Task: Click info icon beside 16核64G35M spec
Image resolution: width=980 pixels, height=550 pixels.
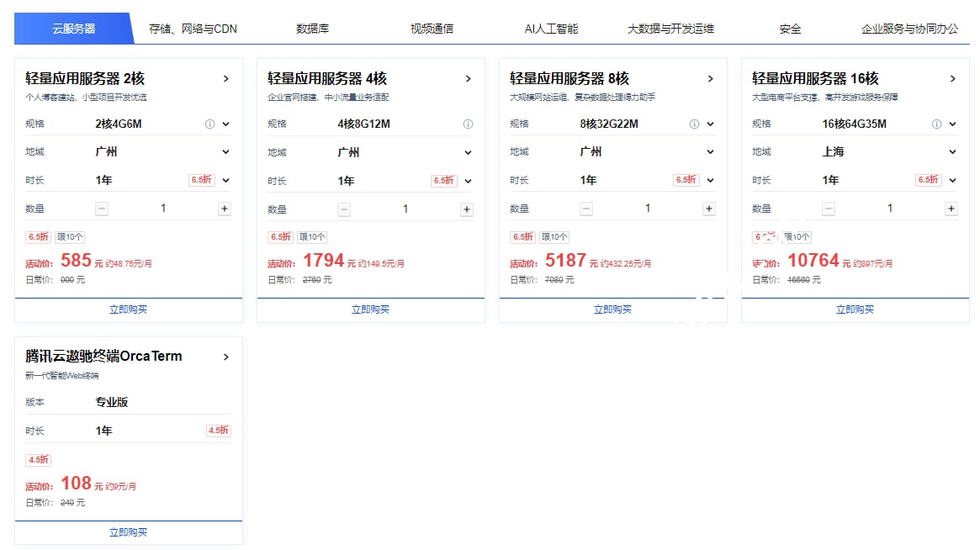Action: (x=936, y=124)
